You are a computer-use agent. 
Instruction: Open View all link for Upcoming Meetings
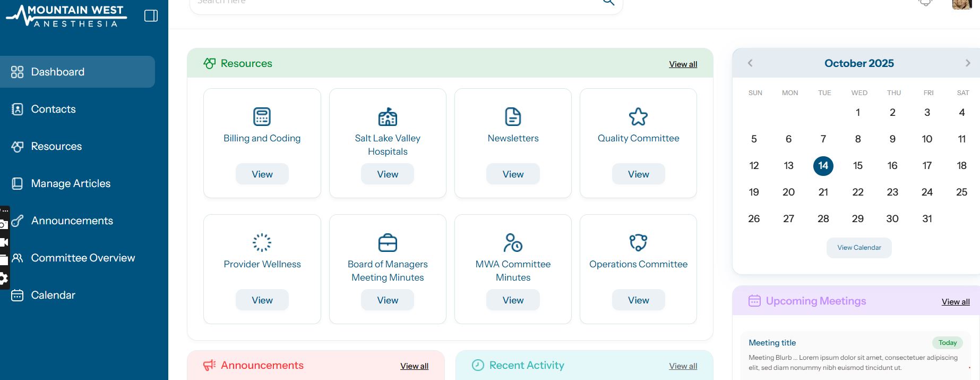point(955,302)
